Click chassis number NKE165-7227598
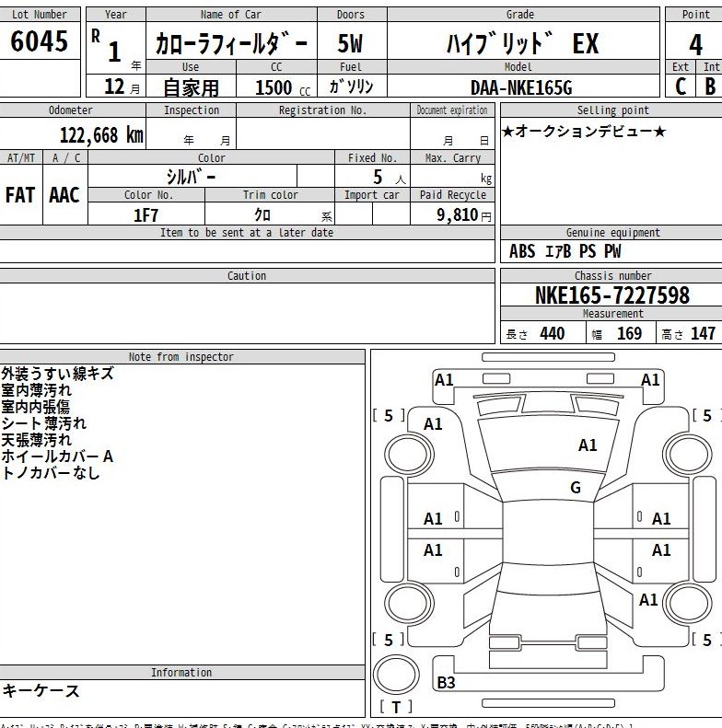 [611, 295]
